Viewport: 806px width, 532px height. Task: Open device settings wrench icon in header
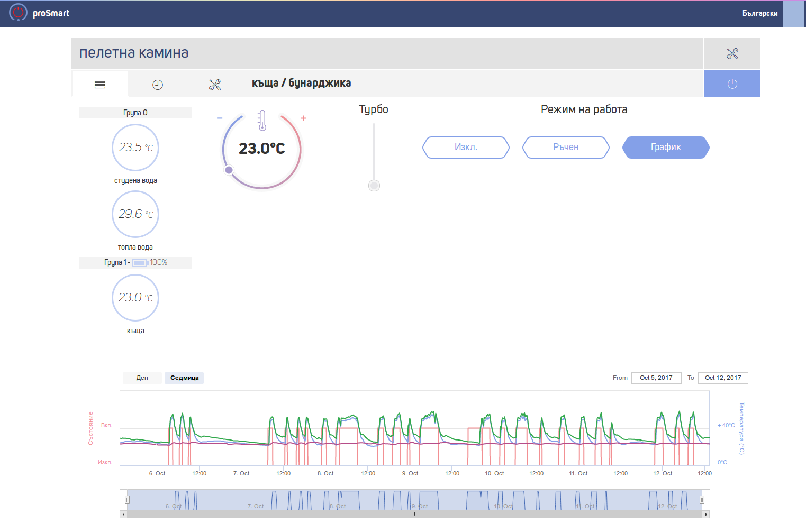(732, 53)
